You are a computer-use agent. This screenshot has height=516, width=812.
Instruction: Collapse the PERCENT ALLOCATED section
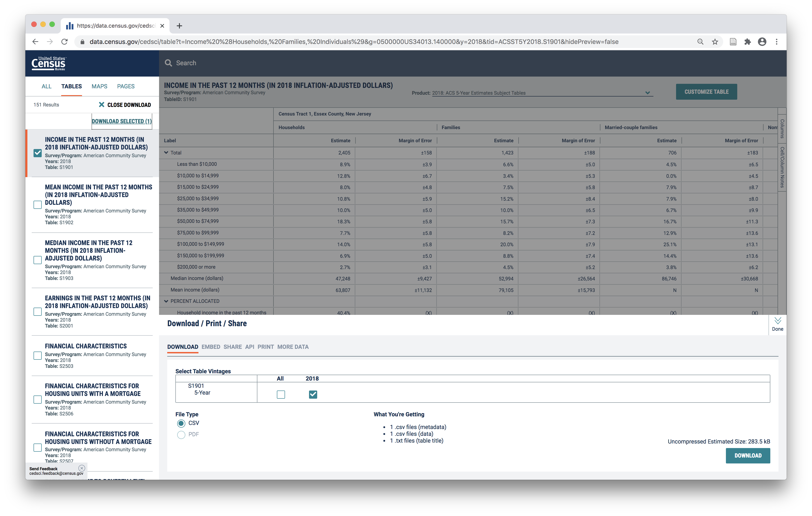coord(166,301)
